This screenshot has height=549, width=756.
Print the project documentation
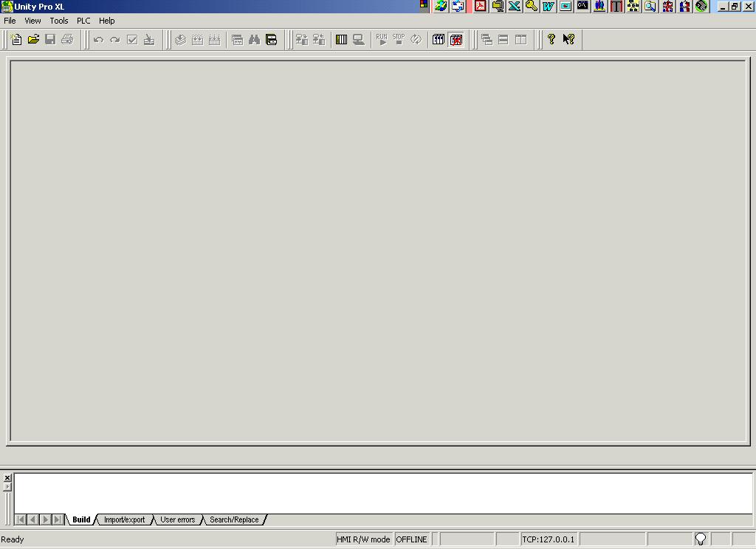point(66,39)
